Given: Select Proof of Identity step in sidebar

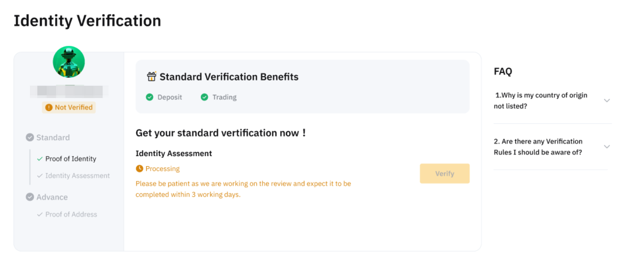Looking at the screenshot, I should tap(71, 159).
